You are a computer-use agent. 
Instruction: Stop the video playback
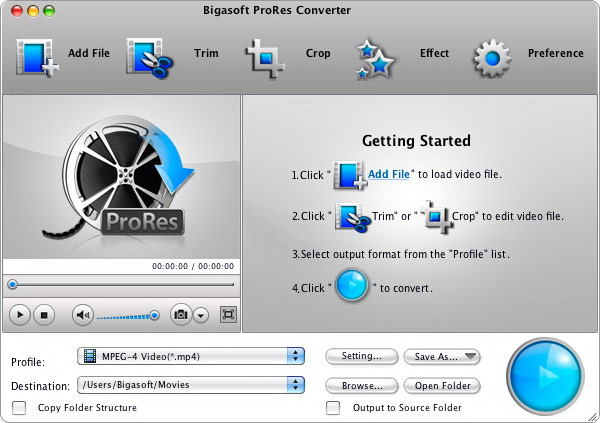pyautogui.click(x=44, y=315)
